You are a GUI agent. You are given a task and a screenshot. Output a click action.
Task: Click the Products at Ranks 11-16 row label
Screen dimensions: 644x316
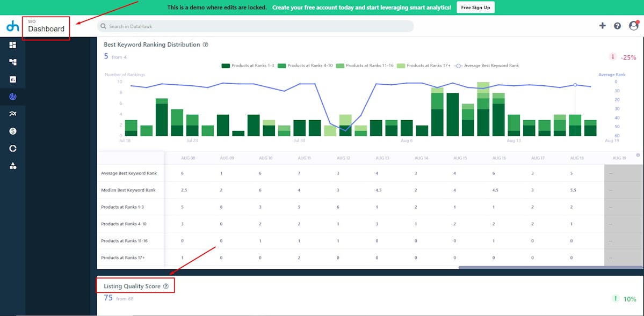[125, 241]
